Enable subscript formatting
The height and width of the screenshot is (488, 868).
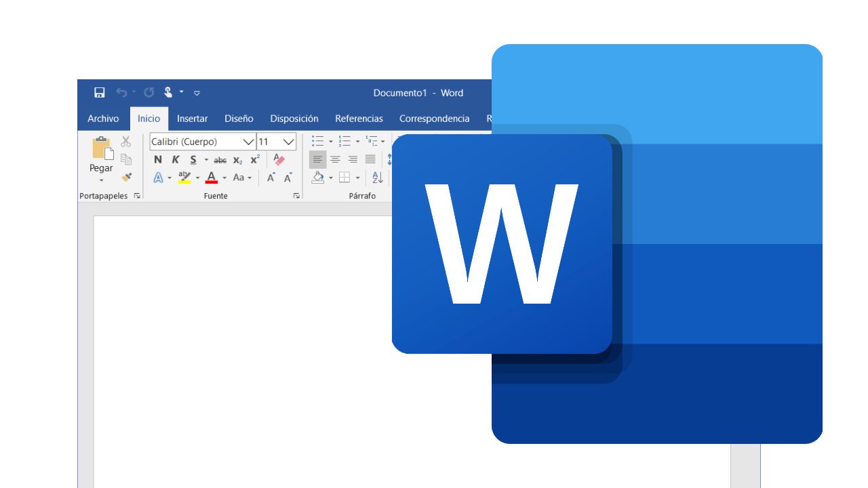click(x=237, y=160)
